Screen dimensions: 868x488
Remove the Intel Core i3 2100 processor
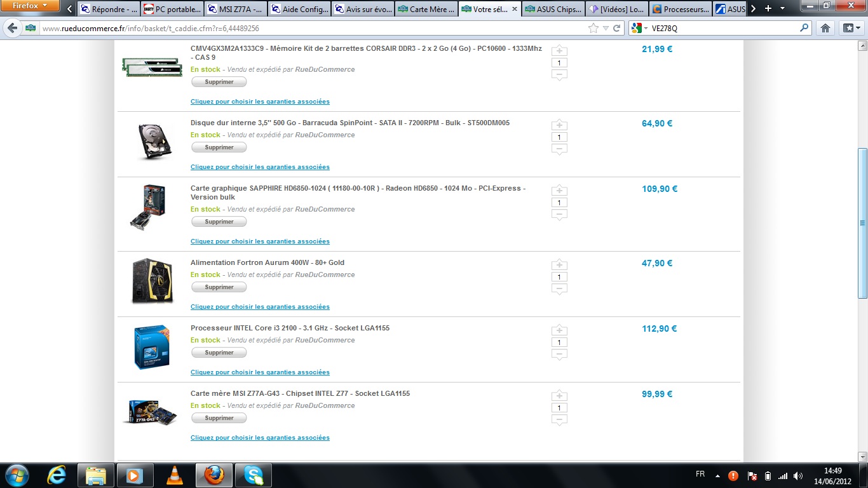219,353
